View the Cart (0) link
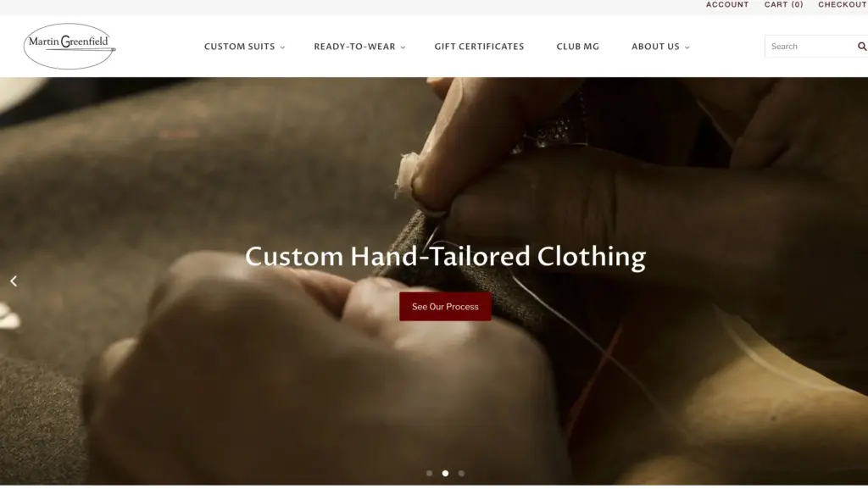The height and width of the screenshot is (489, 868). click(x=783, y=4)
